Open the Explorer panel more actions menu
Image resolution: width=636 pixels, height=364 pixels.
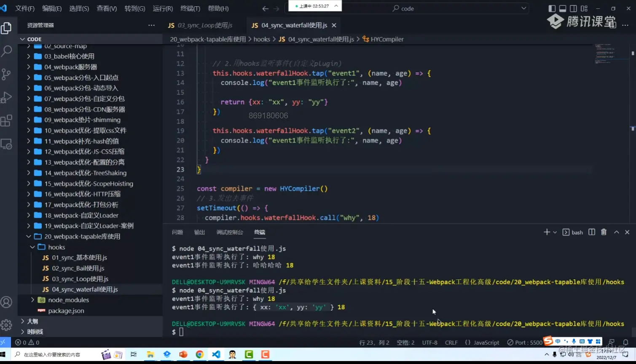point(152,25)
